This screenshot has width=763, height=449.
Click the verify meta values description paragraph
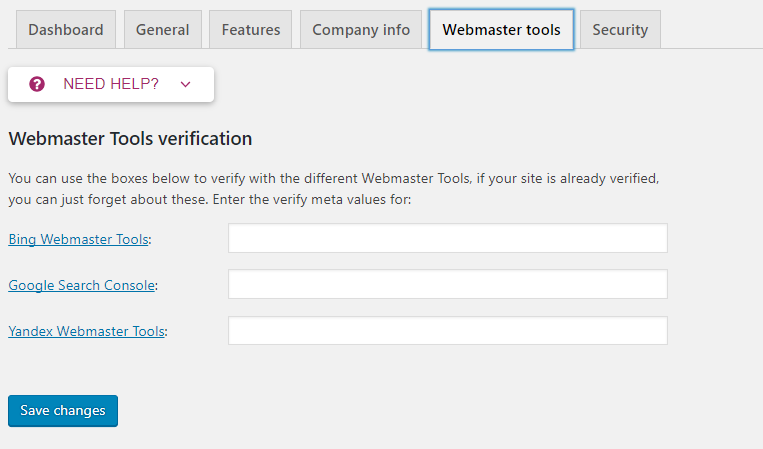[x=334, y=189]
